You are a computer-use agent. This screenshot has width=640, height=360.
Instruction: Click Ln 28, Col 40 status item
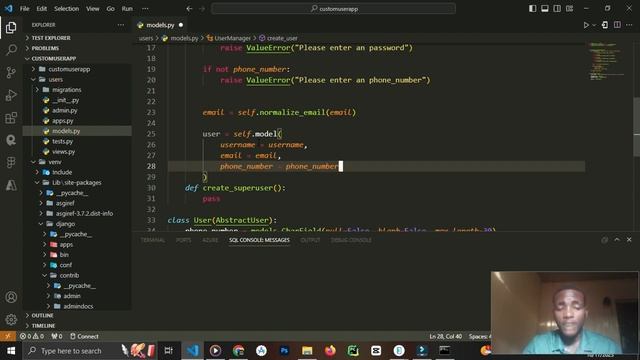pyautogui.click(x=445, y=336)
